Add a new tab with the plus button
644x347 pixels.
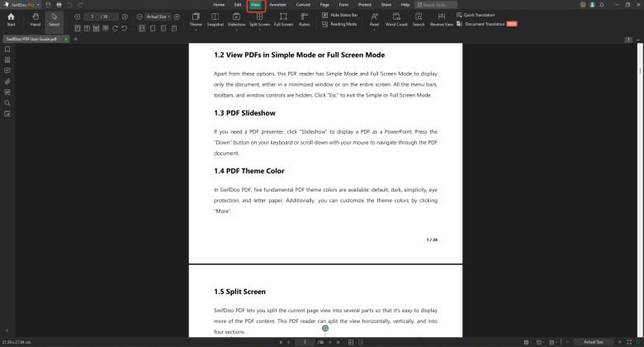pos(76,39)
